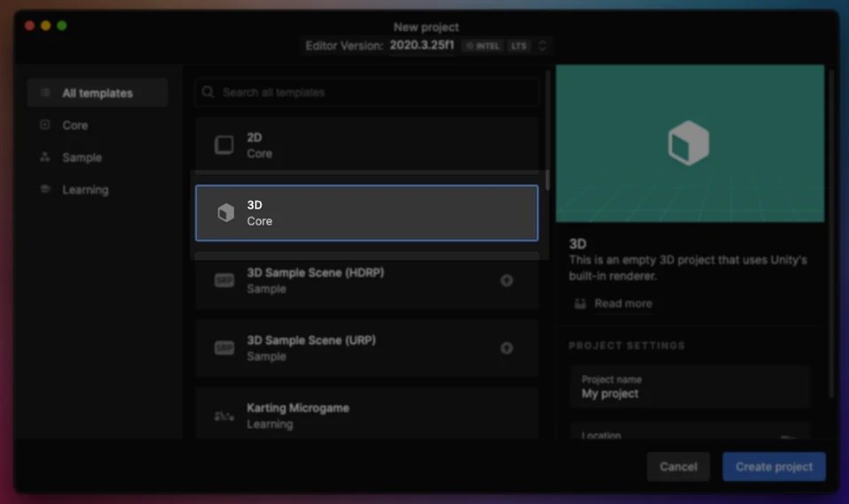Click the URP template SRP icon
The width and height of the screenshot is (849, 504).
click(x=224, y=348)
